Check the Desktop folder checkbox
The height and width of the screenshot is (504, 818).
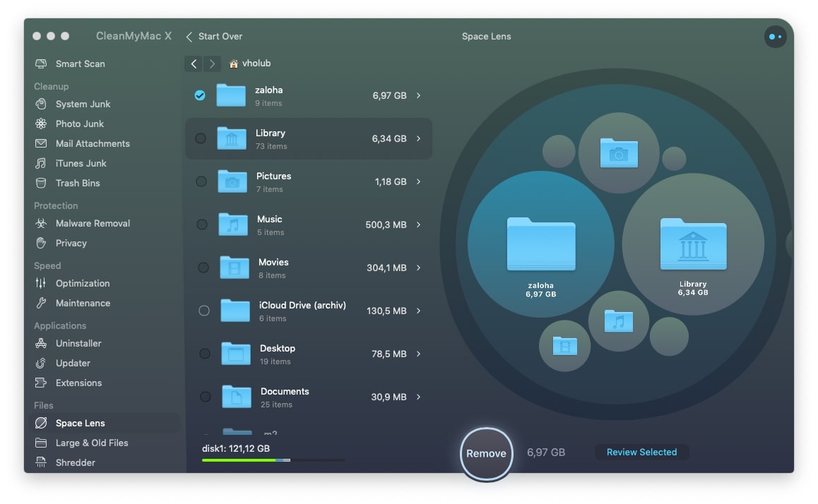[x=205, y=354]
